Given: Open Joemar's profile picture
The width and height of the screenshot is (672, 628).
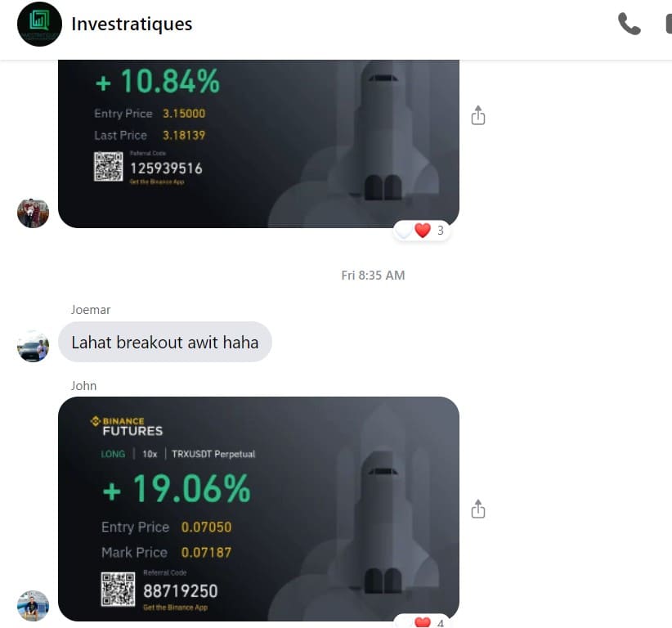Looking at the screenshot, I should (x=33, y=346).
